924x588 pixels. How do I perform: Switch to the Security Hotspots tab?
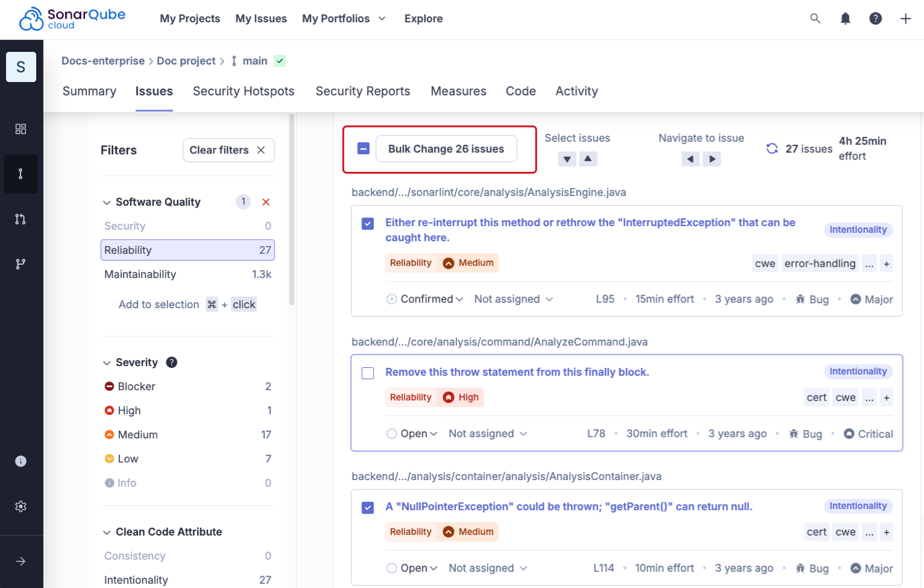click(x=243, y=91)
